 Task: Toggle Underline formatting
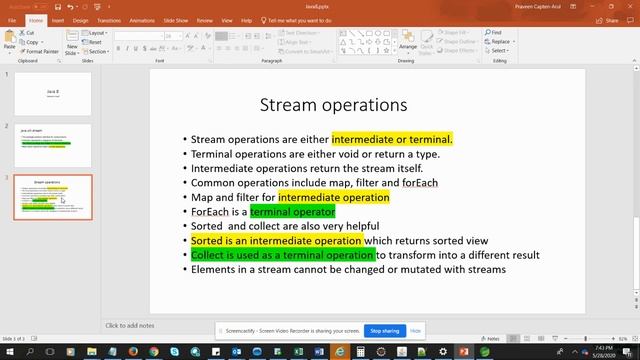pyautogui.click(x=136, y=49)
